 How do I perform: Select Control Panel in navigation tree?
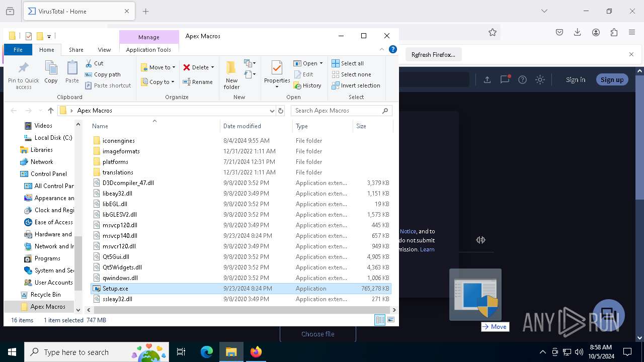(48, 174)
